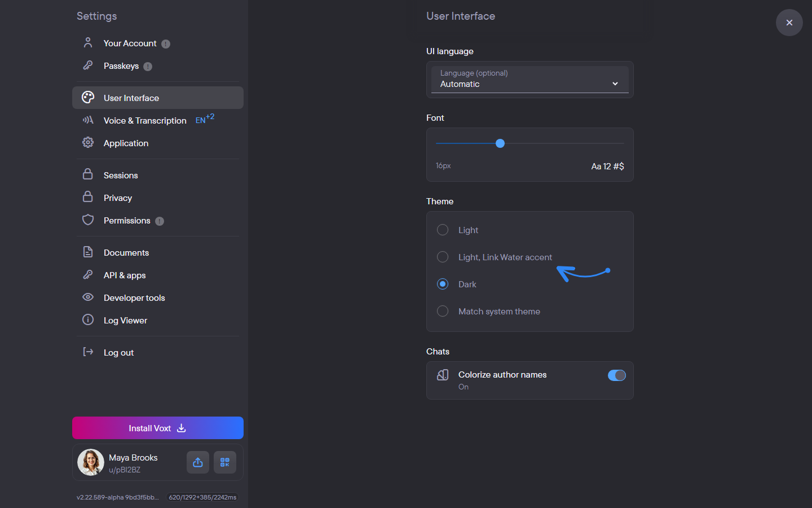Click the share icon beside Maya Brooks
The image size is (812, 508).
pos(198,462)
